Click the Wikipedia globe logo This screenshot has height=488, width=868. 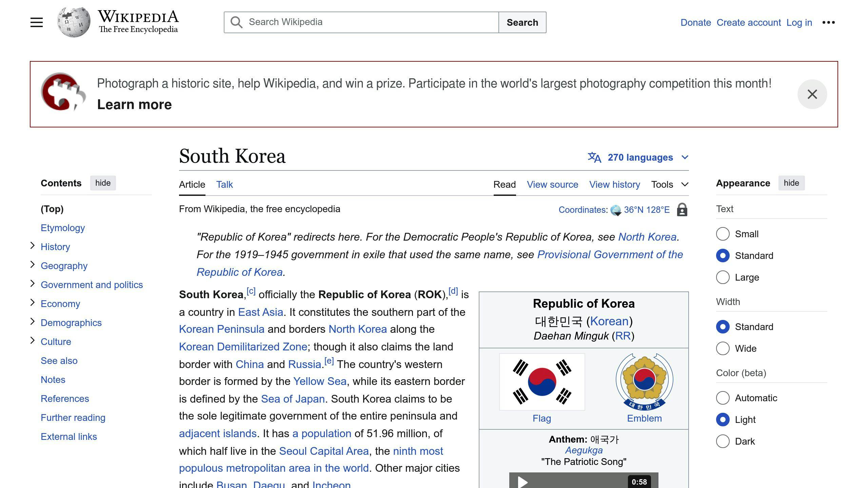74,22
